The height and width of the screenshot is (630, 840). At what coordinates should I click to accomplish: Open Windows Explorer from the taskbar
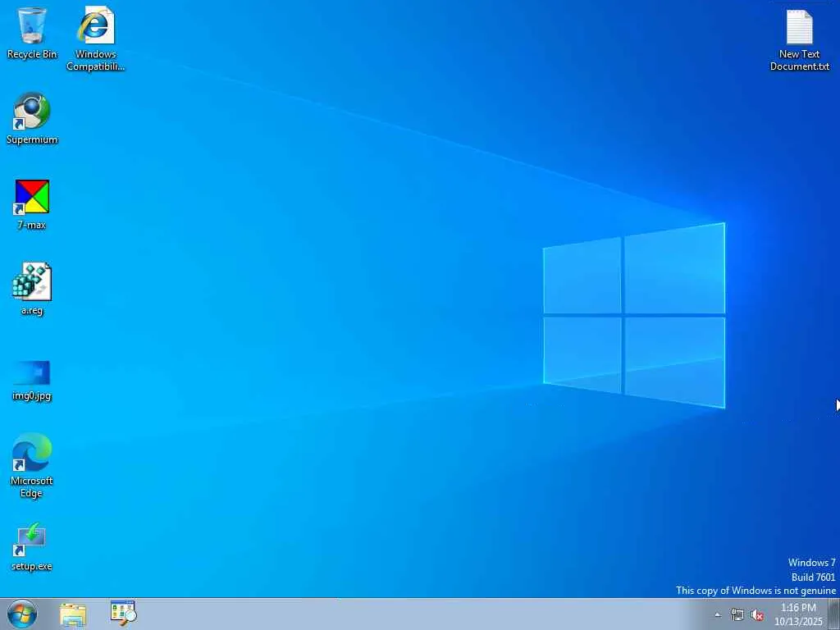73,614
